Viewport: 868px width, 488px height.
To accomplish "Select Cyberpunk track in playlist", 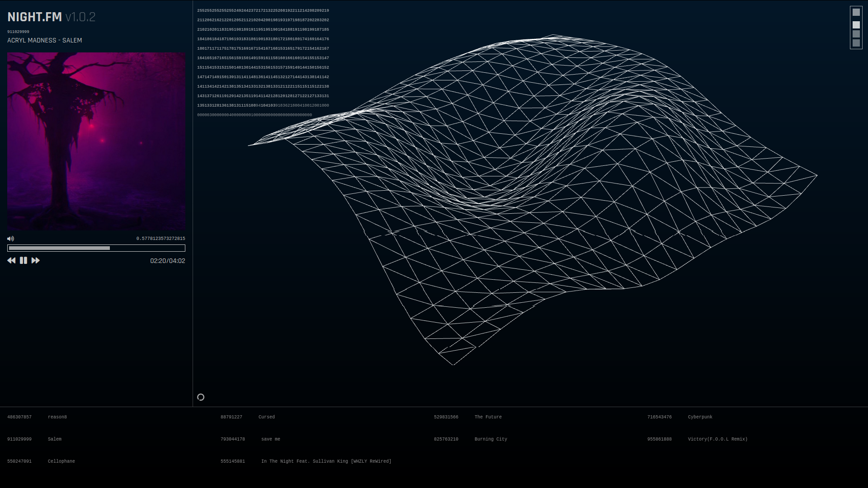I will (700, 417).
